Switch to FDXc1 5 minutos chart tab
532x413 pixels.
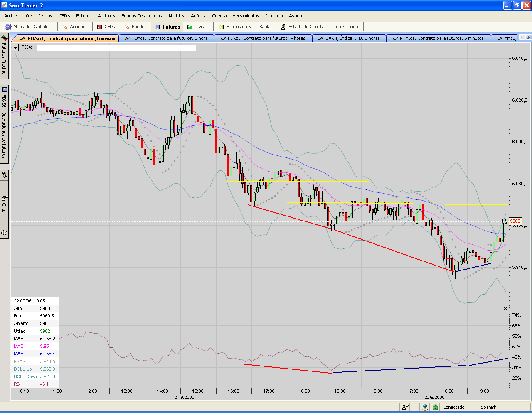(68, 38)
